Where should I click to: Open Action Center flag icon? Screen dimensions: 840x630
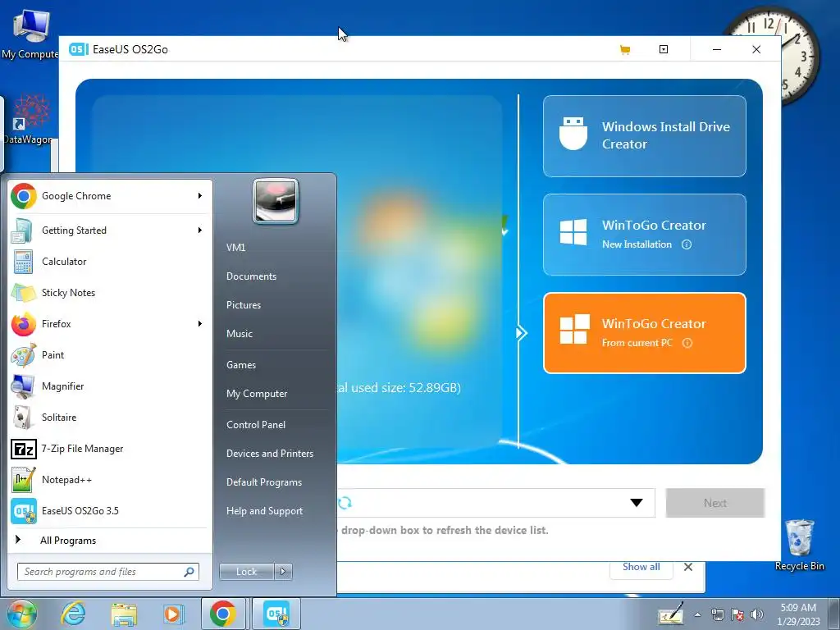737,614
